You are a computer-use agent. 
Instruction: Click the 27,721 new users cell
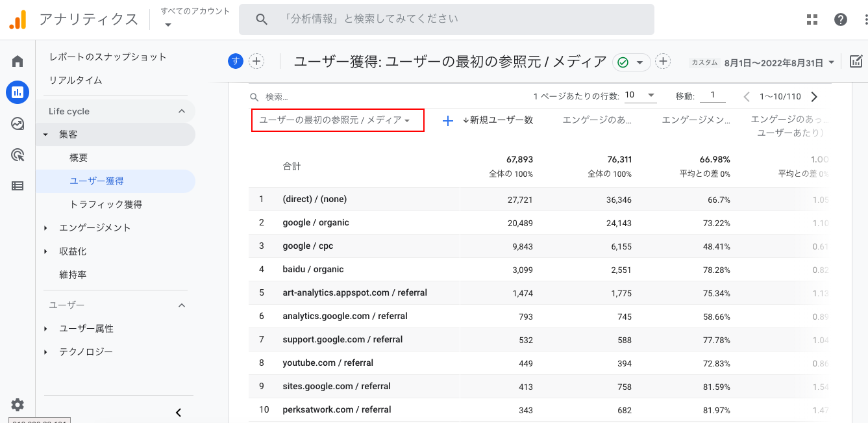pyautogui.click(x=520, y=199)
